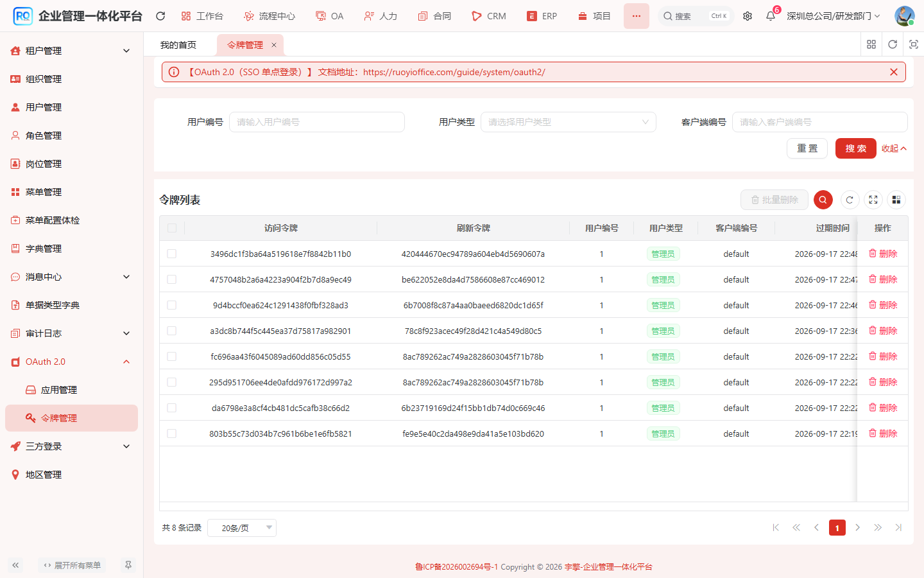Viewport: 924px width, 578px height.
Task: Close the 令牌管理 tab
Action: point(274,45)
